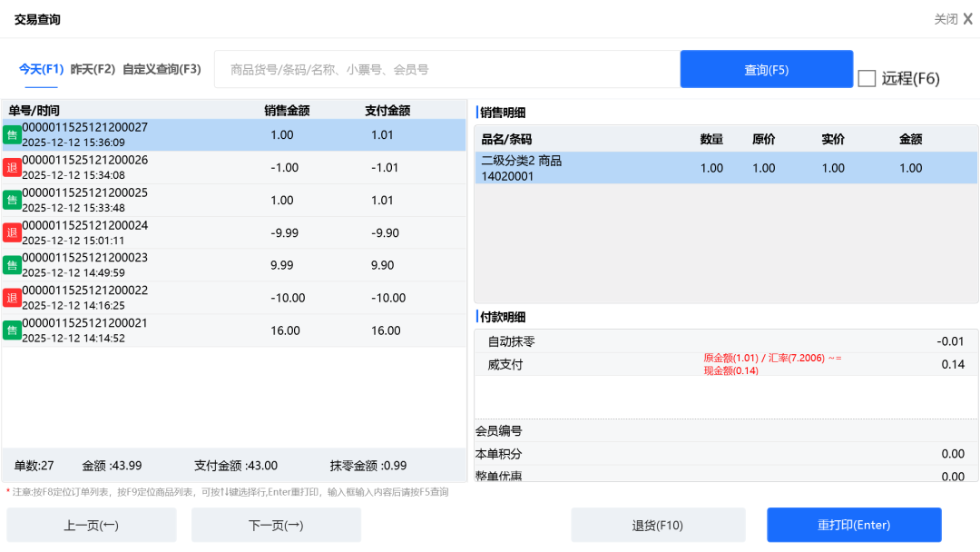Image resolution: width=980 pixels, height=552 pixels.
Task: Close the 交易查询 window with X
Action: (967, 19)
